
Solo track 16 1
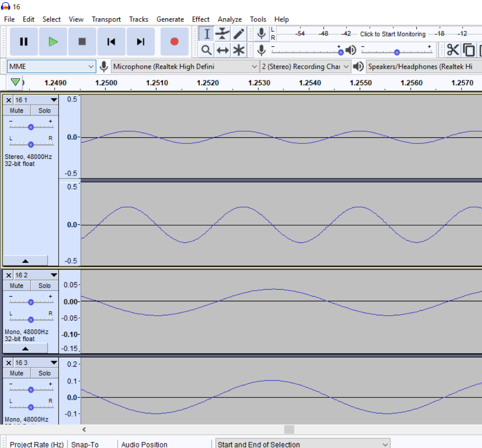(x=44, y=111)
